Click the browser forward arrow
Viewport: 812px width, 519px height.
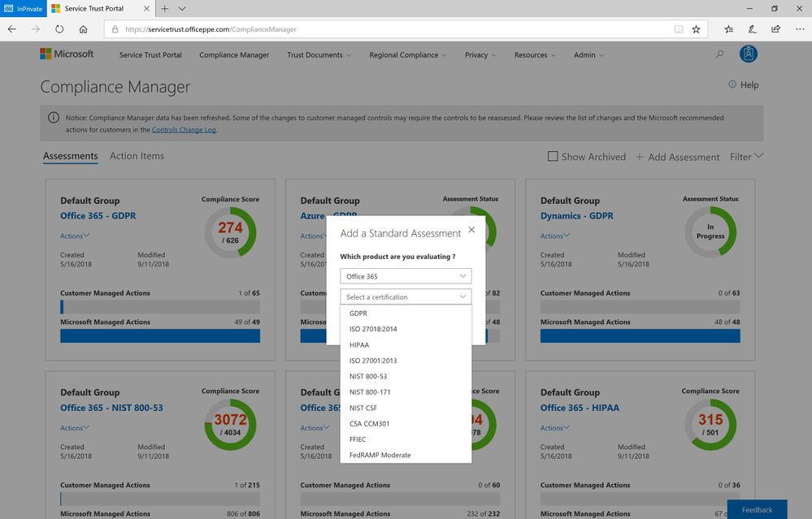[35, 29]
